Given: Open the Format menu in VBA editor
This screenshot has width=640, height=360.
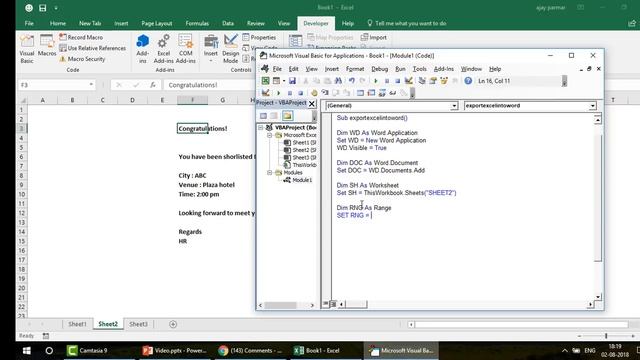Looking at the screenshot, I should 355,69.
